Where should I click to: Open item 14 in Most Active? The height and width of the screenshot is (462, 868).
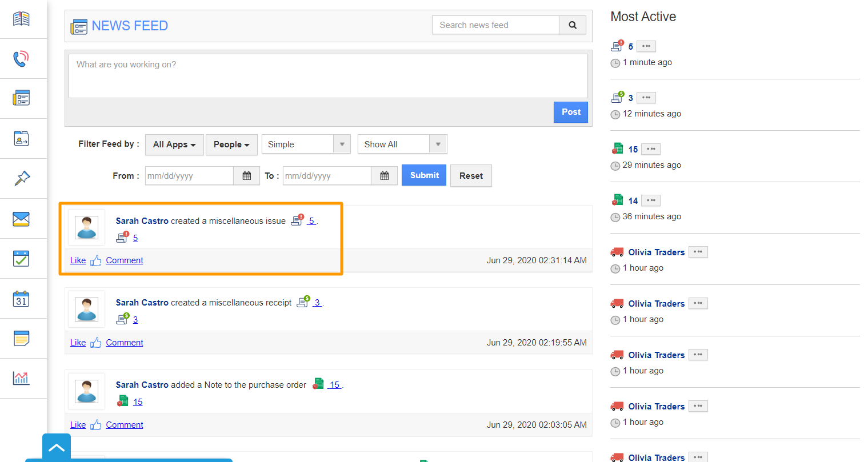point(633,200)
